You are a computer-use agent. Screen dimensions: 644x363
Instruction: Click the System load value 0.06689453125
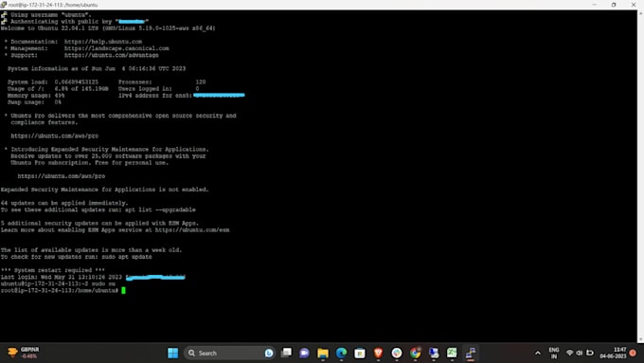[77, 82]
